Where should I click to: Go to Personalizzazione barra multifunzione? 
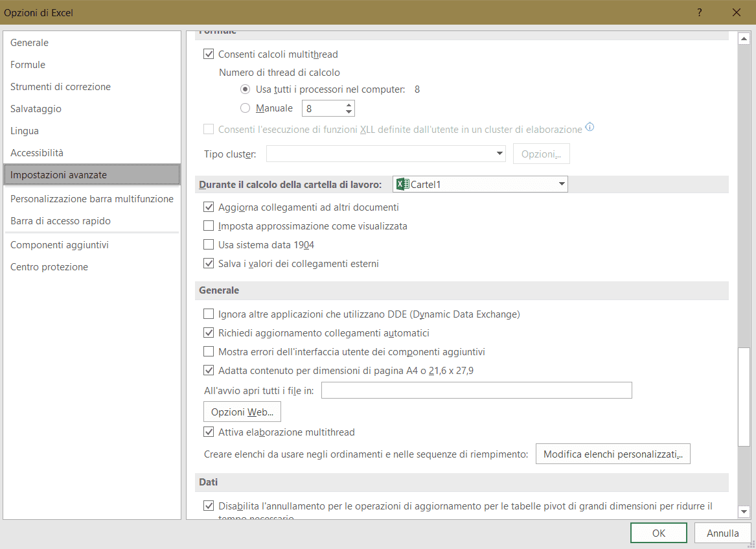pyautogui.click(x=92, y=199)
